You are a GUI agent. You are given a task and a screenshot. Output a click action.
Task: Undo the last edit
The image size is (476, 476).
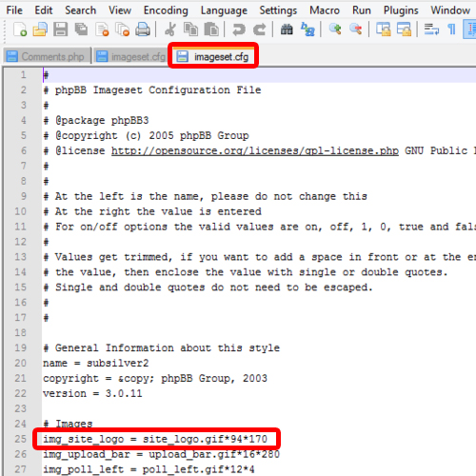click(239, 30)
